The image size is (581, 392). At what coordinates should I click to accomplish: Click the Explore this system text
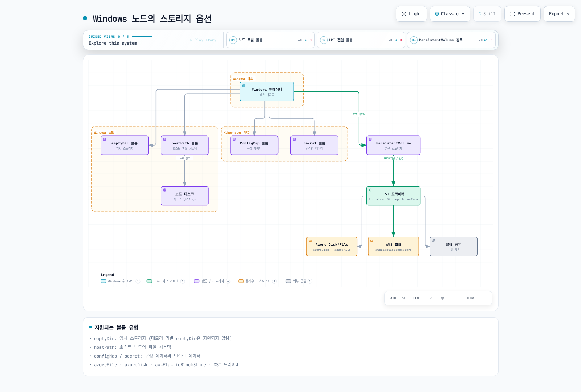[x=113, y=43]
